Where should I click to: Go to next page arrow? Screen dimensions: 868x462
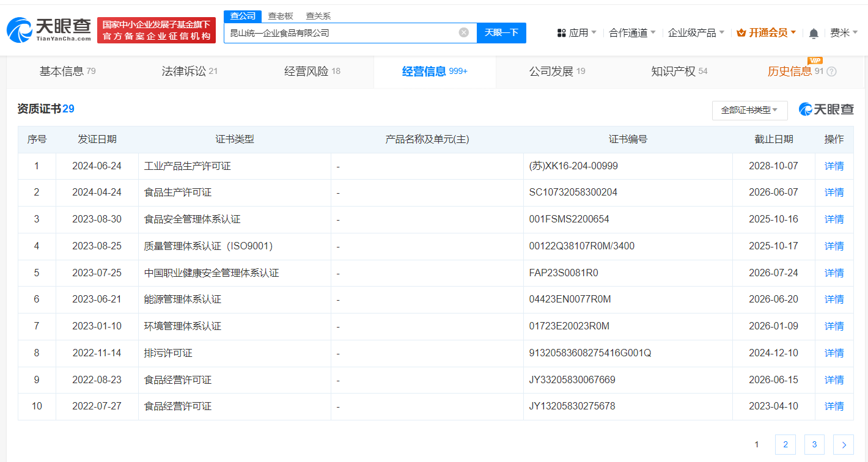[844, 445]
